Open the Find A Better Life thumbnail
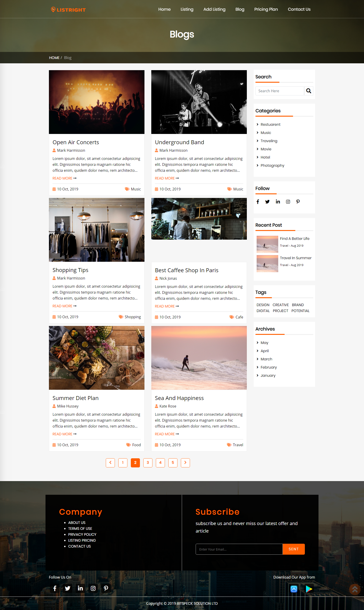Image resolution: width=364 pixels, height=610 pixels. 267,244
